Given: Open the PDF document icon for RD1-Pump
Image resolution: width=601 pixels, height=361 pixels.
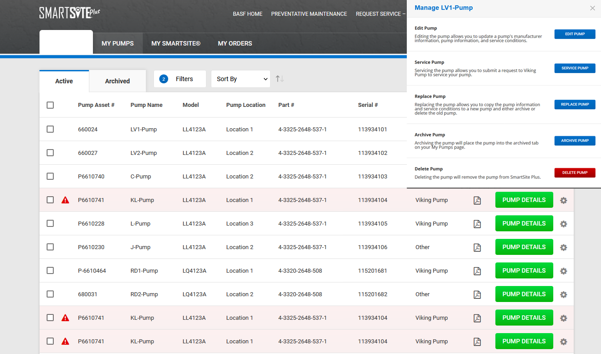Looking at the screenshot, I should click(477, 271).
